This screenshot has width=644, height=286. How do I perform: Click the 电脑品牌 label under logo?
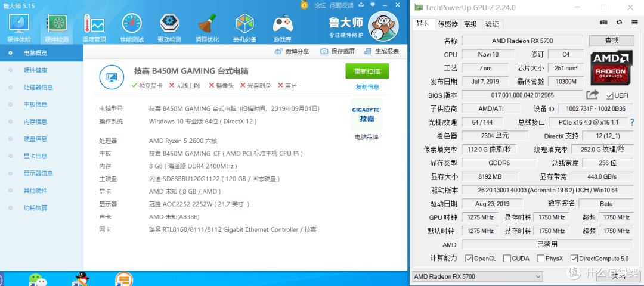pyautogui.click(x=367, y=138)
